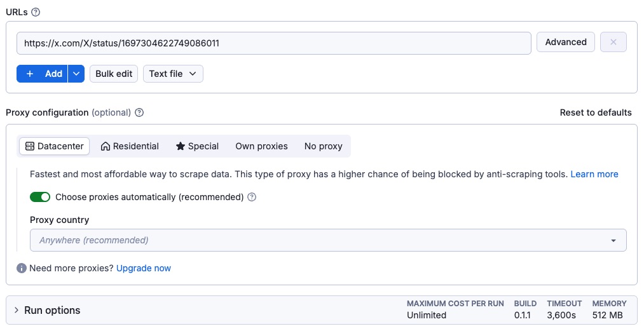Switch to the No proxy tab

tap(323, 146)
